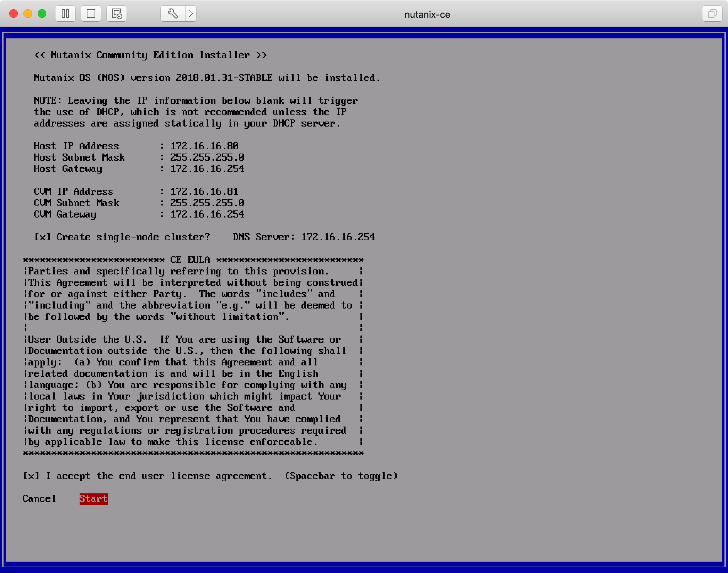Click the DNS Server address field

pyautogui.click(x=338, y=237)
